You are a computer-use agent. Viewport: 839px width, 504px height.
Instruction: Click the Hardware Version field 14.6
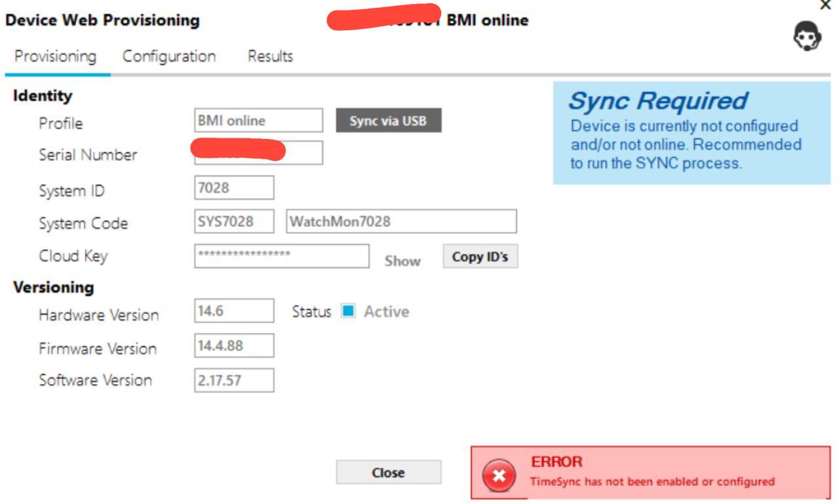pos(234,311)
